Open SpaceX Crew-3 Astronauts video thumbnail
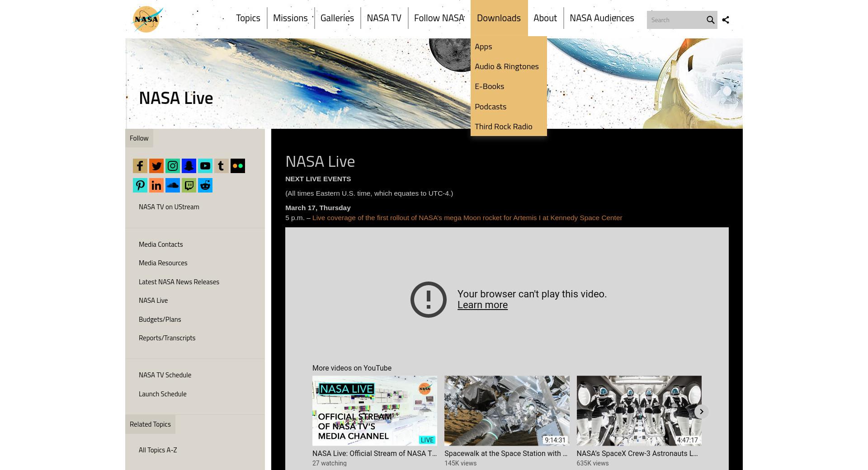This screenshot has height=470, width=868. (x=639, y=411)
